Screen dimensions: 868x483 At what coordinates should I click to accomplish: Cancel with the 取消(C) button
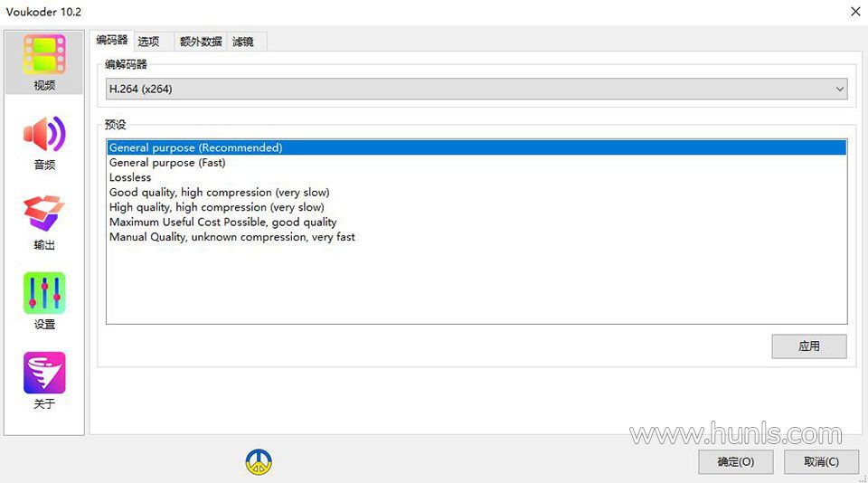[x=822, y=462]
